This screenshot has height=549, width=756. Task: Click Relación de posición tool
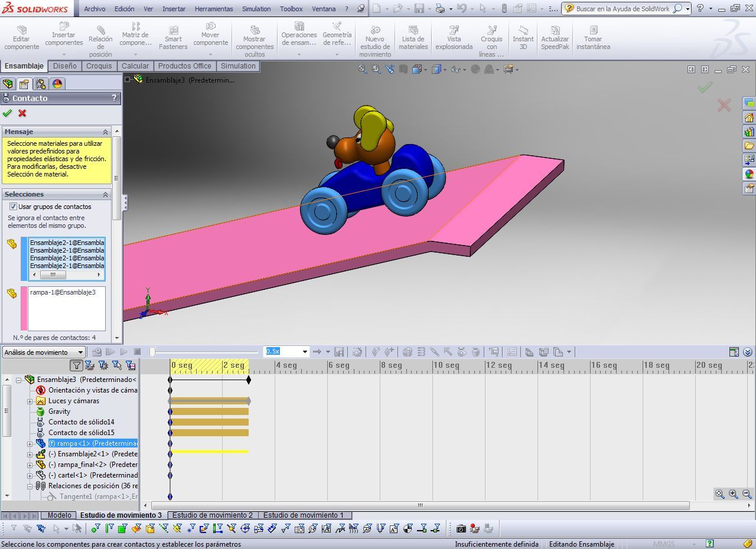100,41
